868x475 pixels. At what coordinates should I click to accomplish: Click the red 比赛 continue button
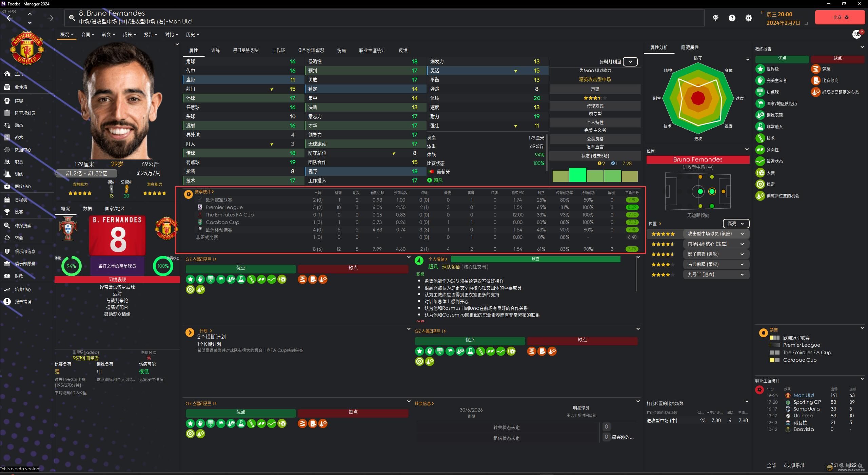tap(840, 17)
